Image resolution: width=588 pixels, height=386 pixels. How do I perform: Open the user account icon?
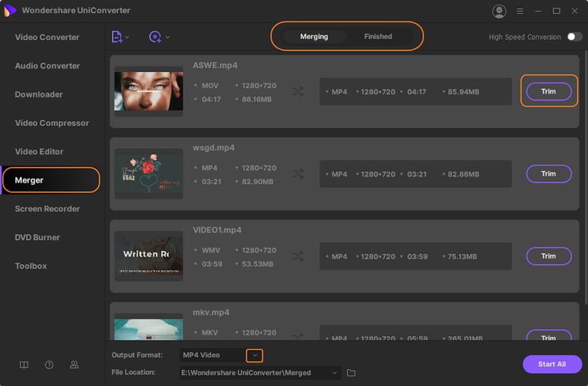point(499,11)
